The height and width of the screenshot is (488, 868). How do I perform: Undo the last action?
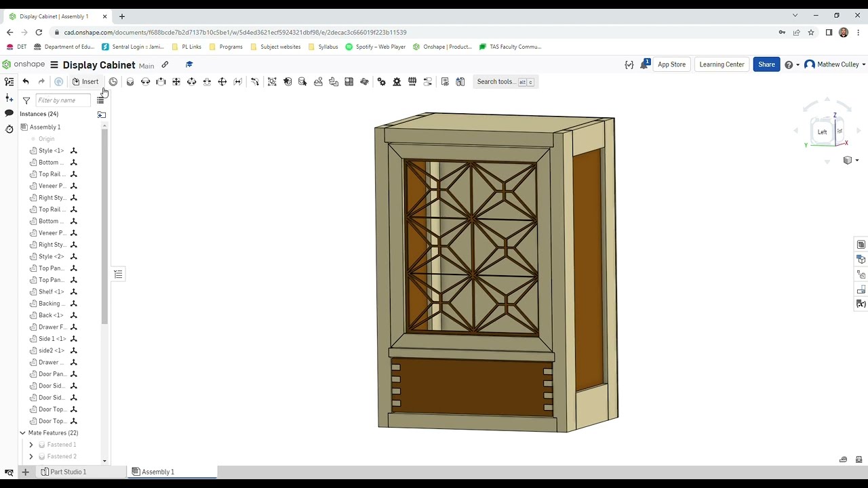coord(26,82)
